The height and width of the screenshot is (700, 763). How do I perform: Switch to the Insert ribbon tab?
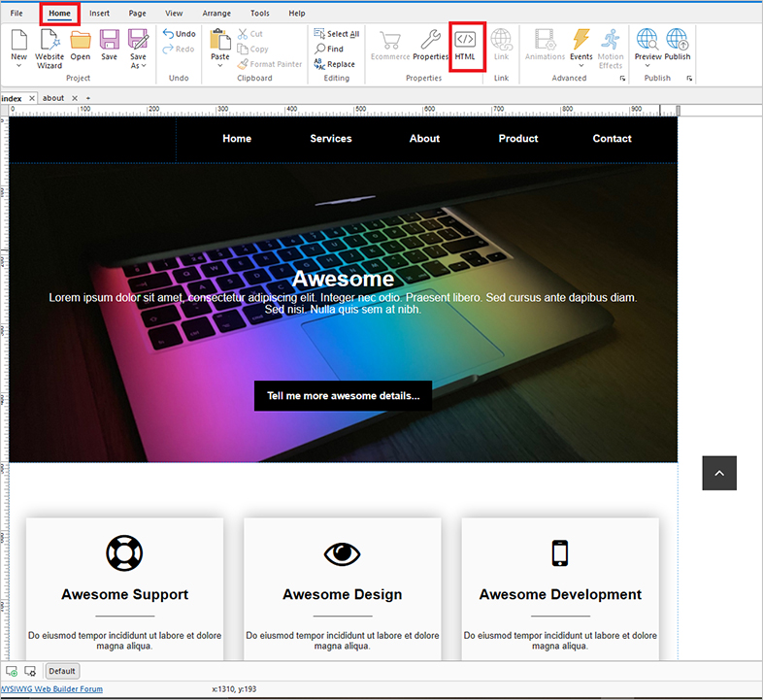pos(99,14)
